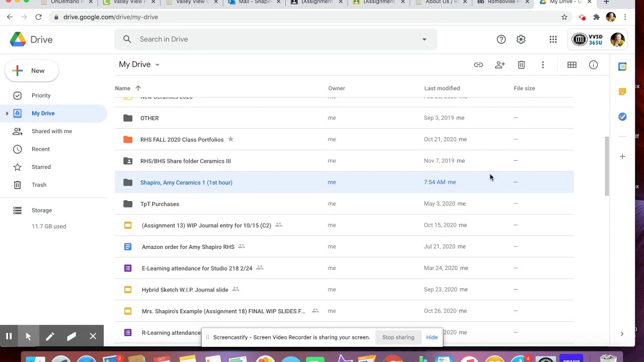The height and width of the screenshot is (362, 644).
Task: Open Google Keep side panel icon
Action: pos(622,92)
